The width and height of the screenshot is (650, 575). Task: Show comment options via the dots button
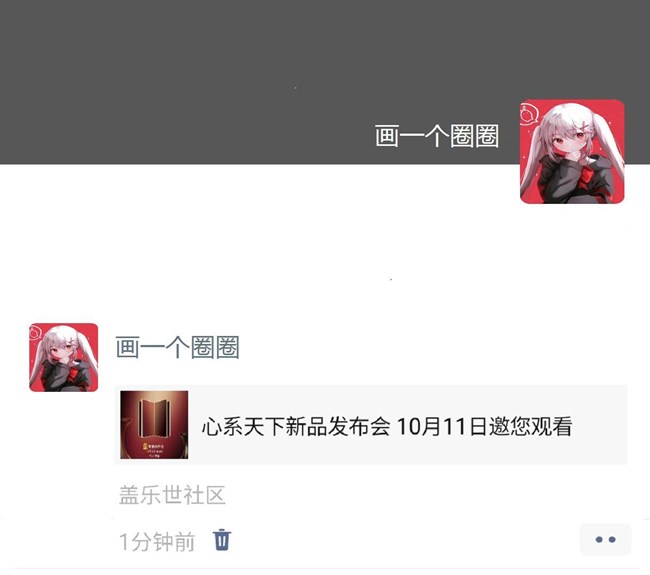(605, 539)
